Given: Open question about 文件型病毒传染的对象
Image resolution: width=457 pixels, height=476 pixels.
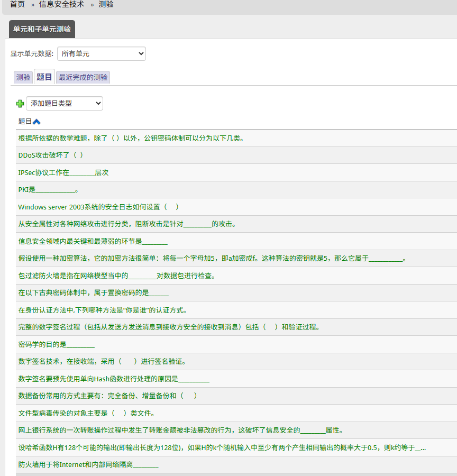Looking at the screenshot, I should click(x=86, y=413).
